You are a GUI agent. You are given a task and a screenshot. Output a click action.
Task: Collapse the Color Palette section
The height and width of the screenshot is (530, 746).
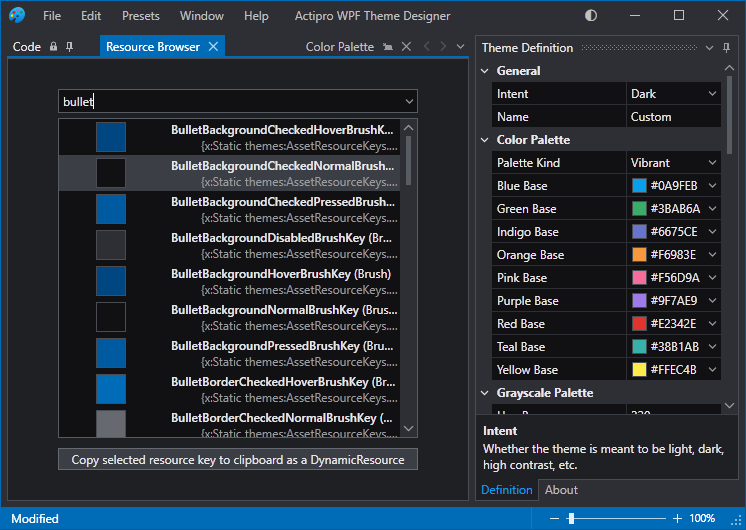point(485,140)
